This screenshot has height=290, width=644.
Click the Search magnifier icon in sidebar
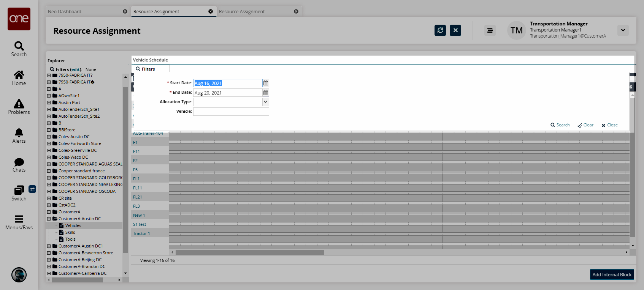(x=19, y=46)
